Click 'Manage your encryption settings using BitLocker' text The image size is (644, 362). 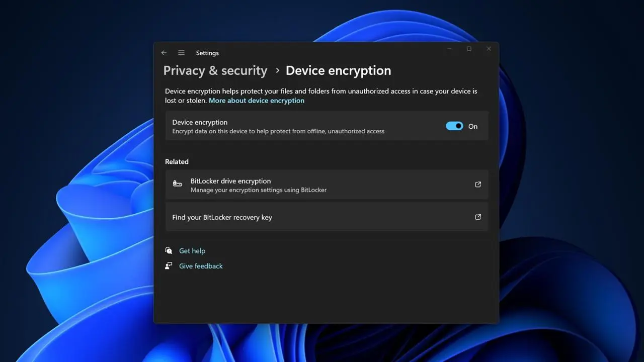point(259,190)
